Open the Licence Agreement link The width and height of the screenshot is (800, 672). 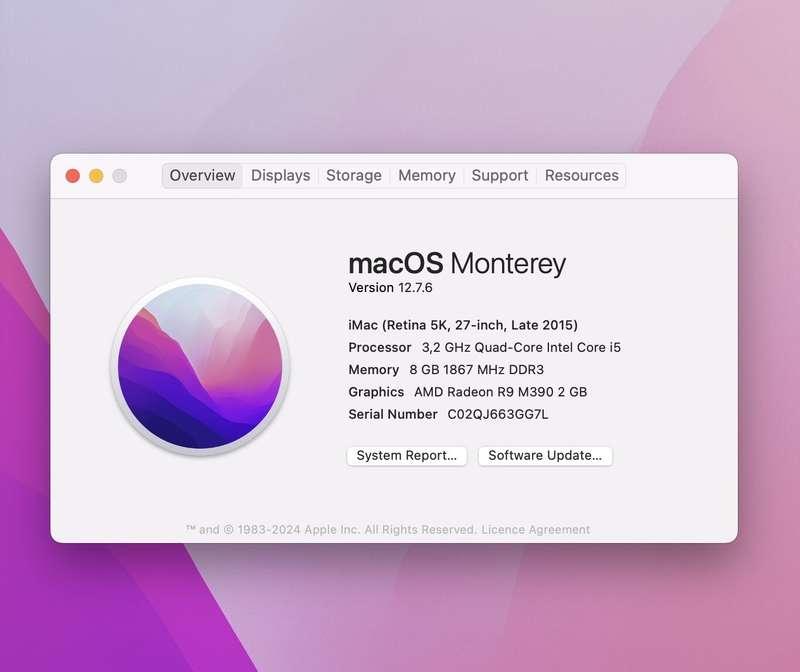[x=535, y=530]
